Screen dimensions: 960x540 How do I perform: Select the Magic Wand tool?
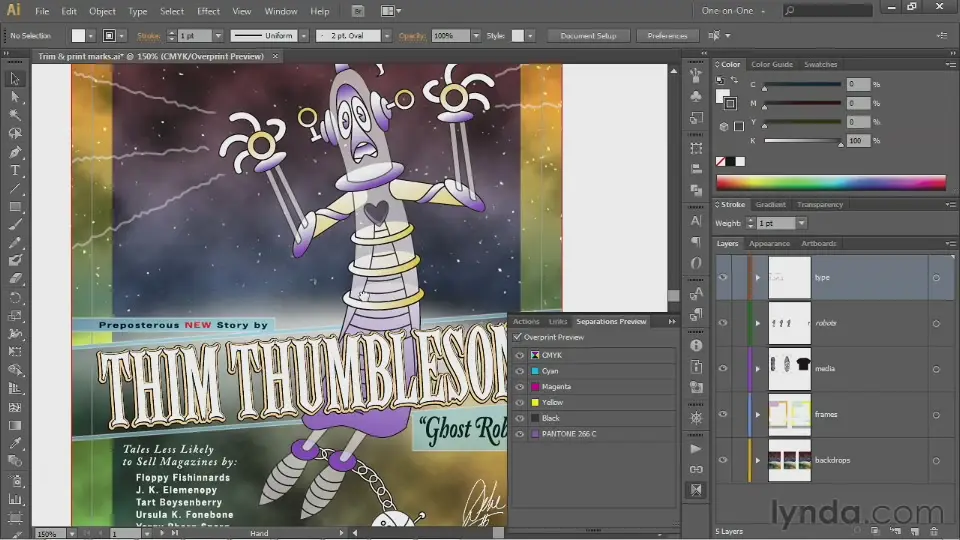(15, 115)
